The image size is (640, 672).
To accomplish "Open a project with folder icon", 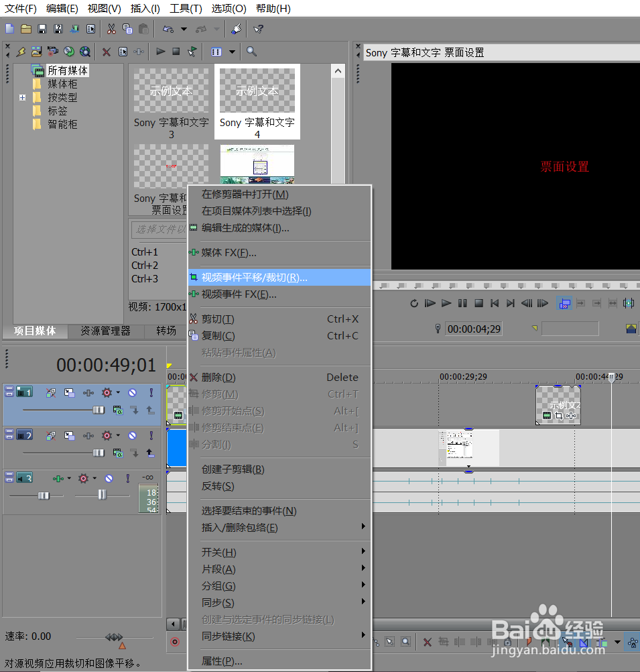I will (x=26, y=29).
